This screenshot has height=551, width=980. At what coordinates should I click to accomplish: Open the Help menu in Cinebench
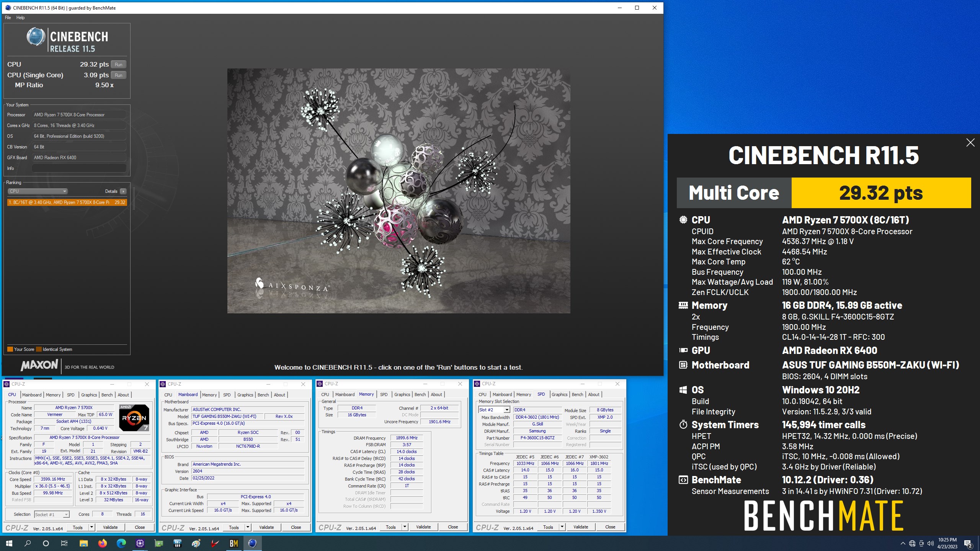(x=20, y=18)
